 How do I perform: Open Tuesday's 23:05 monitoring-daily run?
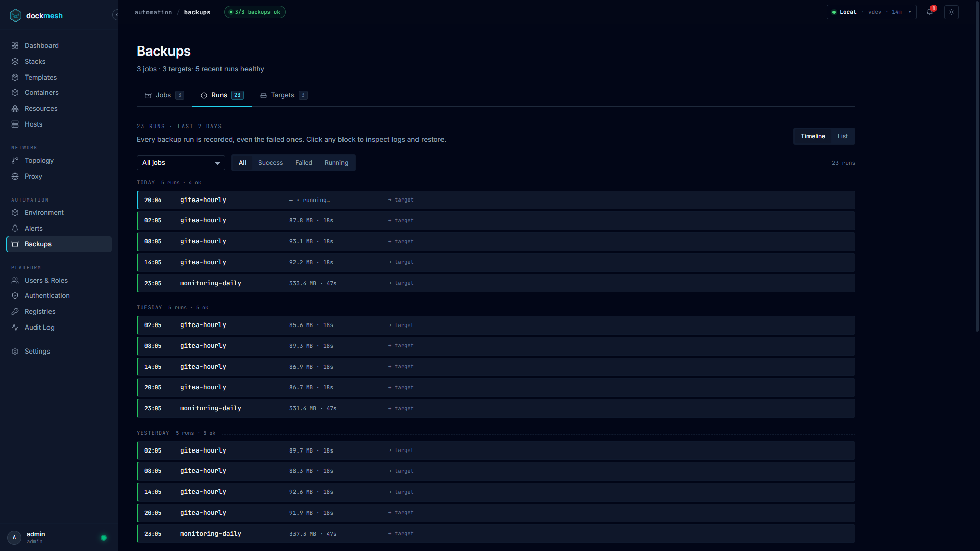[496, 408]
